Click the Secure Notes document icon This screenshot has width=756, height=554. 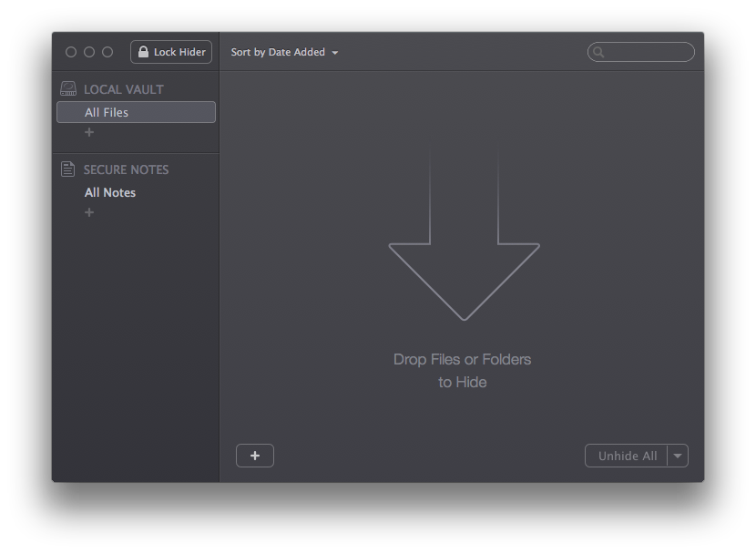(68, 169)
